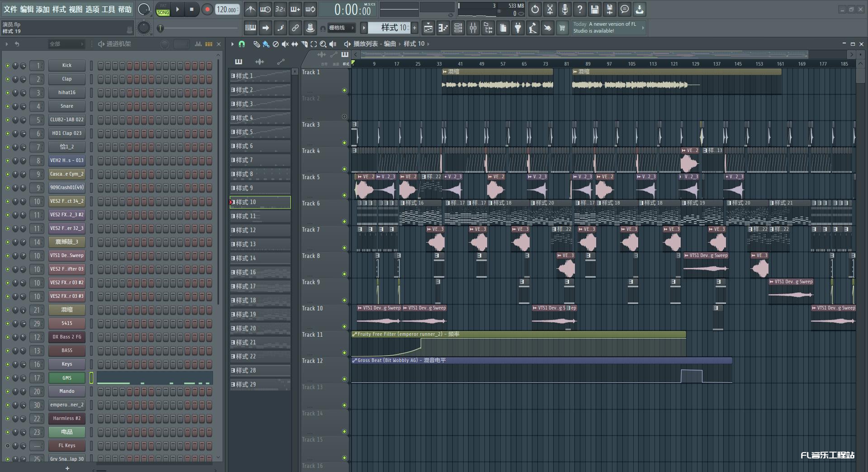
Task: Open the mixer view button
Action: point(473,28)
